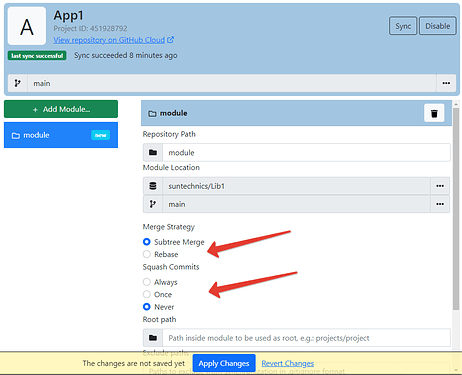This screenshot has height=375, width=462.
Task: Open the ellipsis menu for suntechnics/Lib1
Action: 440,186
